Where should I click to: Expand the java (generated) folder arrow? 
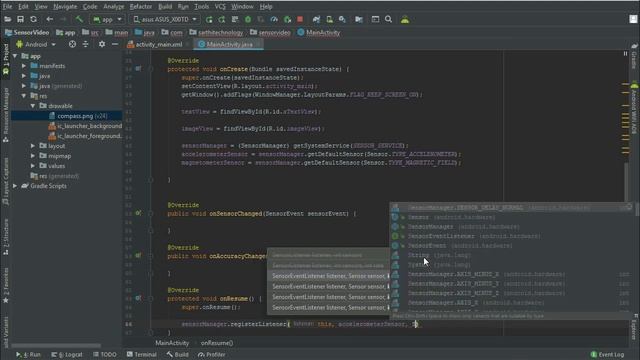click(x=24, y=86)
